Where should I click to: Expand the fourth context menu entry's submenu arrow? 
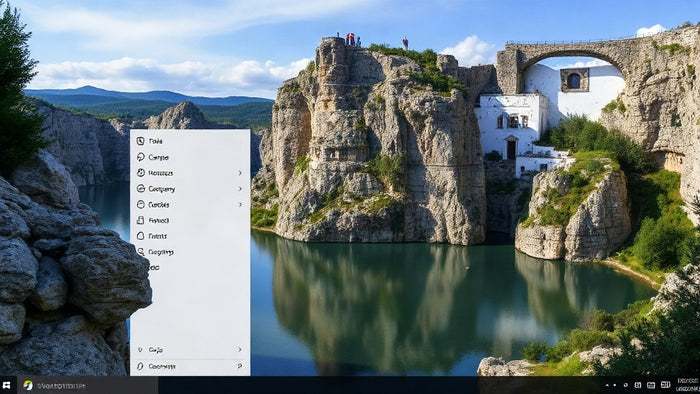click(240, 189)
